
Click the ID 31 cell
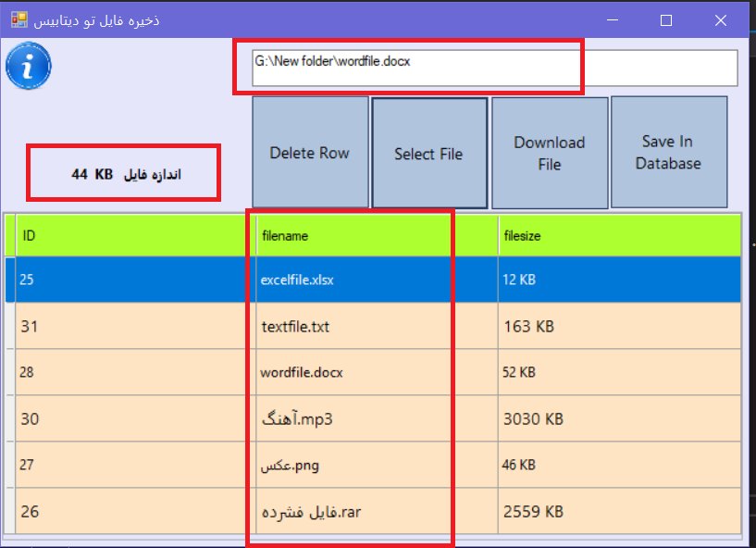coord(130,326)
